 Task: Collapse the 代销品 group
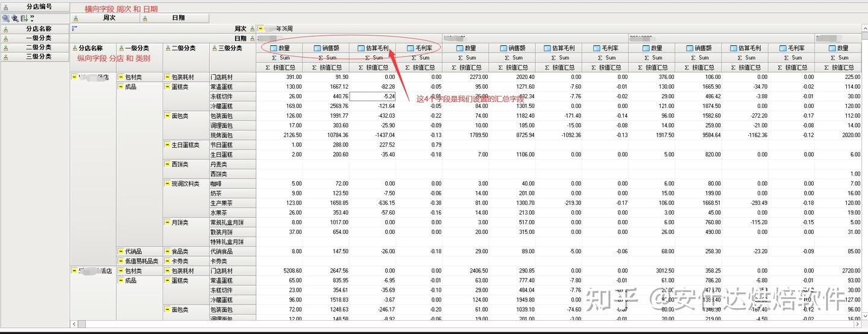(x=121, y=251)
